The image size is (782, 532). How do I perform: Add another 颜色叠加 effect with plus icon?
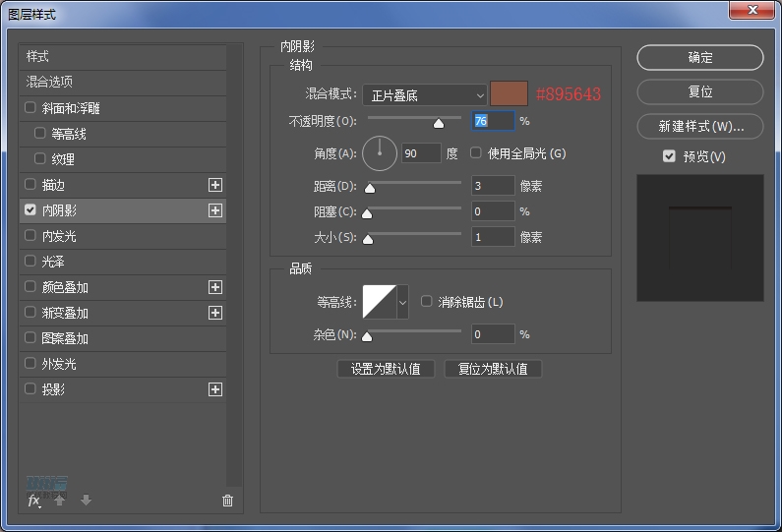pos(215,287)
